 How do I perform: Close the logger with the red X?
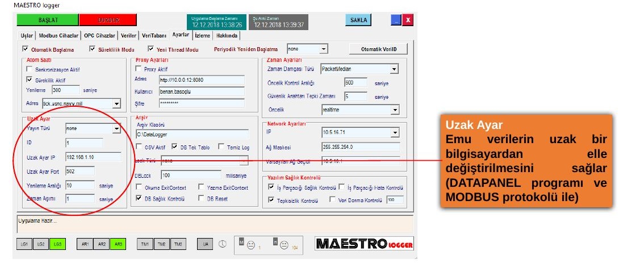click(407, 20)
